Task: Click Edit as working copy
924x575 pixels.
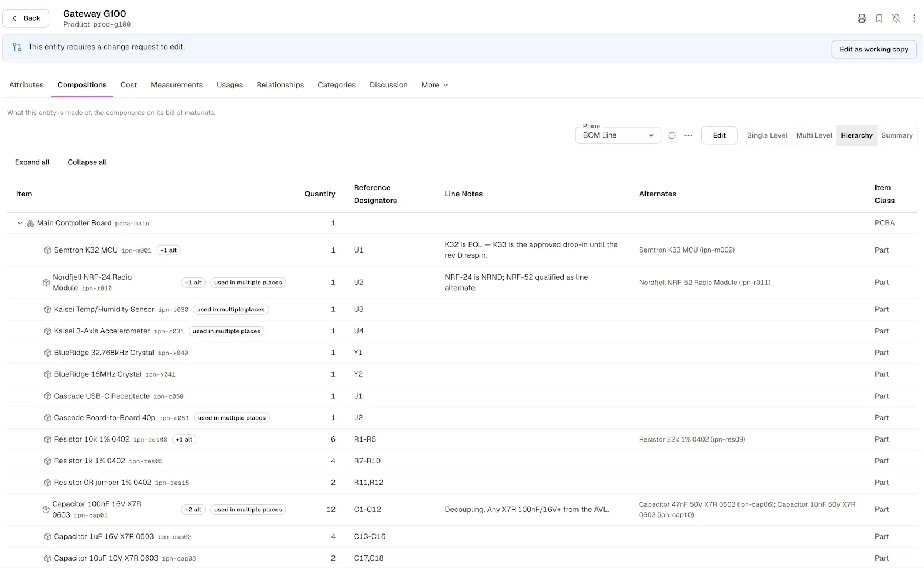Action: pos(874,49)
